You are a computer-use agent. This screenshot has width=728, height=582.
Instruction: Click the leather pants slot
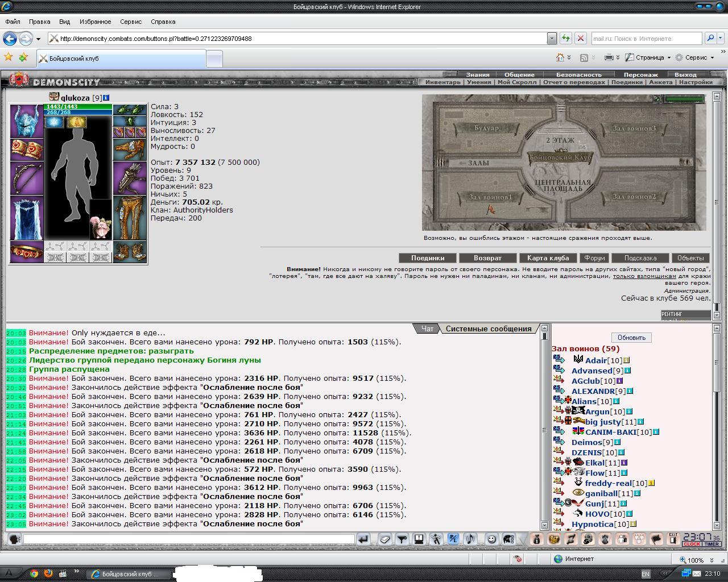coord(130,218)
